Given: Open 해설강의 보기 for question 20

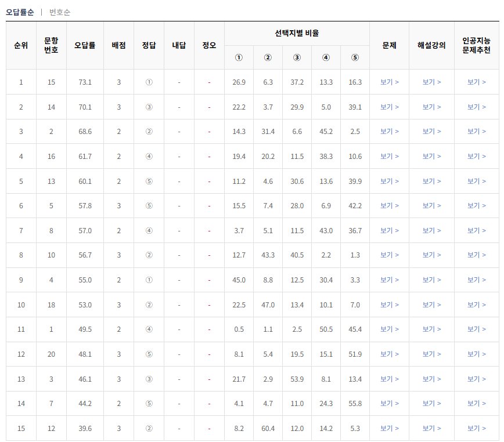Looking at the screenshot, I should [431, 354].
